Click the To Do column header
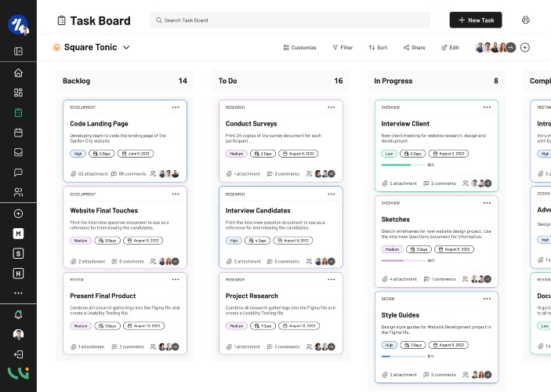 click(281, 81)
